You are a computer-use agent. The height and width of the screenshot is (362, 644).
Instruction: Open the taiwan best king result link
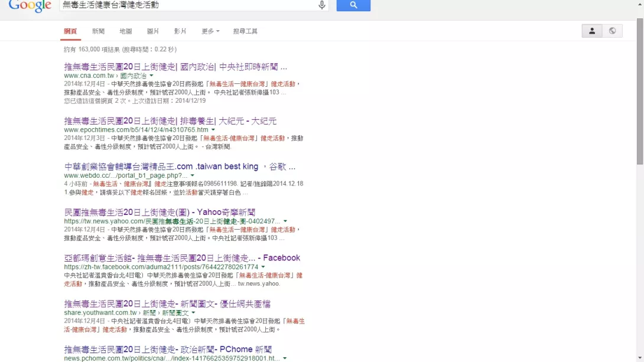(180, 167)
